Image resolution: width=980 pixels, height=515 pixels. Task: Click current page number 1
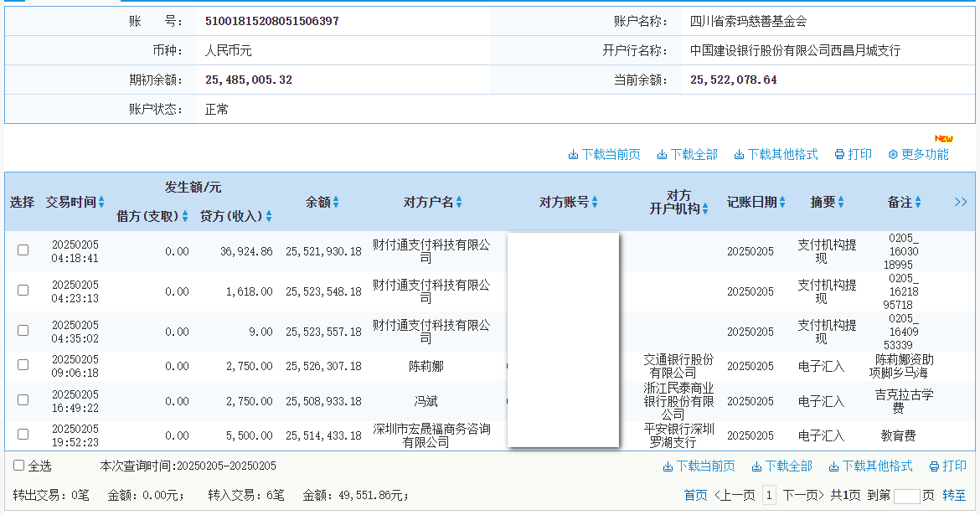click(769, 496)
